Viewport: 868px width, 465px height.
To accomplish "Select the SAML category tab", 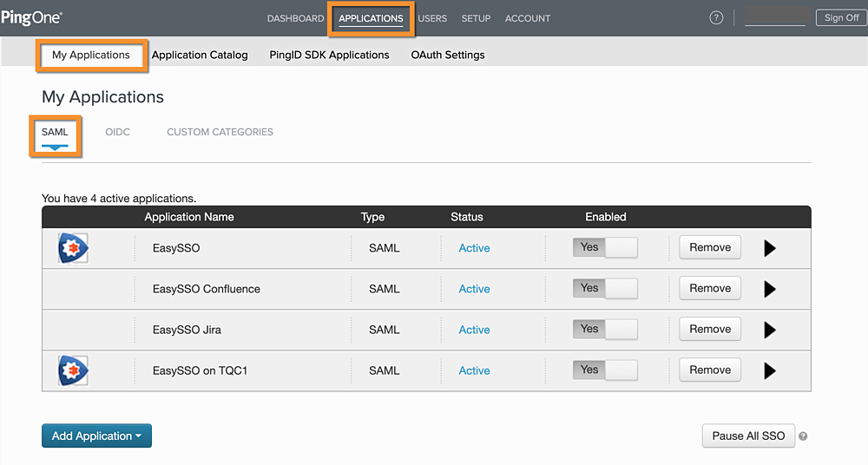I will (x=55, y=133).
